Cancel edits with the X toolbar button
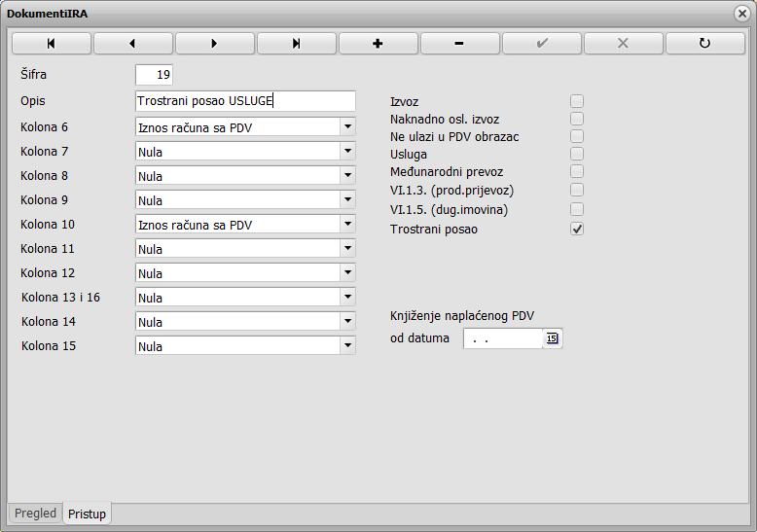Image resolution: width=757 pixels, height=532 pixels. point(624,44)
